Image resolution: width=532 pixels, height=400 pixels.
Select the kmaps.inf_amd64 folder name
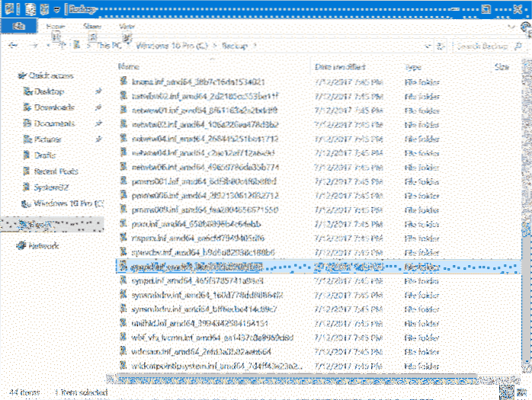tap(198, 82)
